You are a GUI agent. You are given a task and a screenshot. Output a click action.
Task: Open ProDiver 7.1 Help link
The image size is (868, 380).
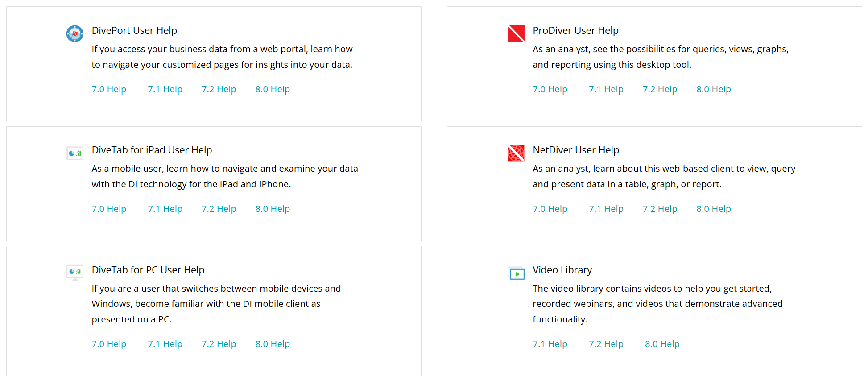click(x=606, y=89)
